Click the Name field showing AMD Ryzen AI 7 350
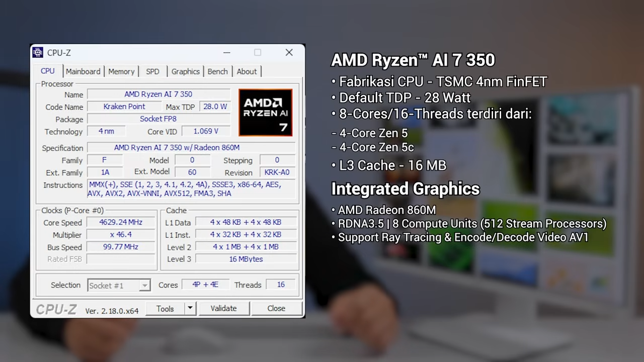 pyautogui.click(x=158, y=94)
